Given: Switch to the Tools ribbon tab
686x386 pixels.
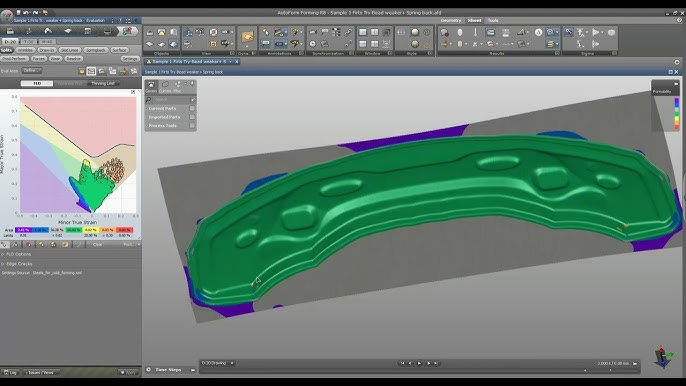Looking at the screenshot, I should coord(493,21).
